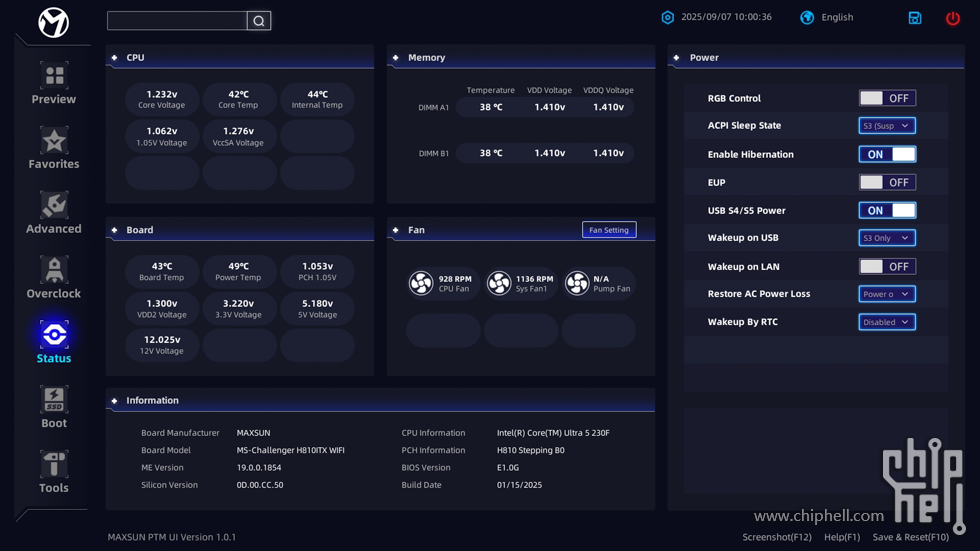The width and height of the screenshot is (980, 551).
Task: Switch to the Favorites tab label
Action: tap(54, 164)
